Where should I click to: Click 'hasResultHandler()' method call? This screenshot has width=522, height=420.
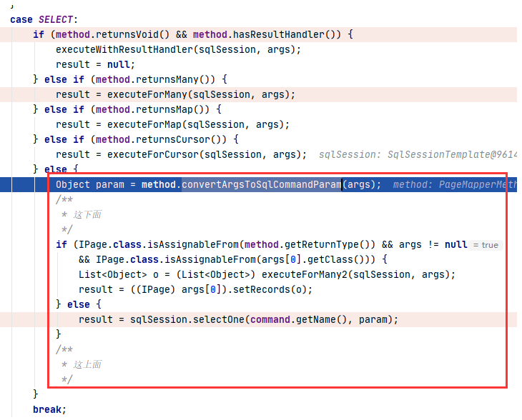coord(287,34)
